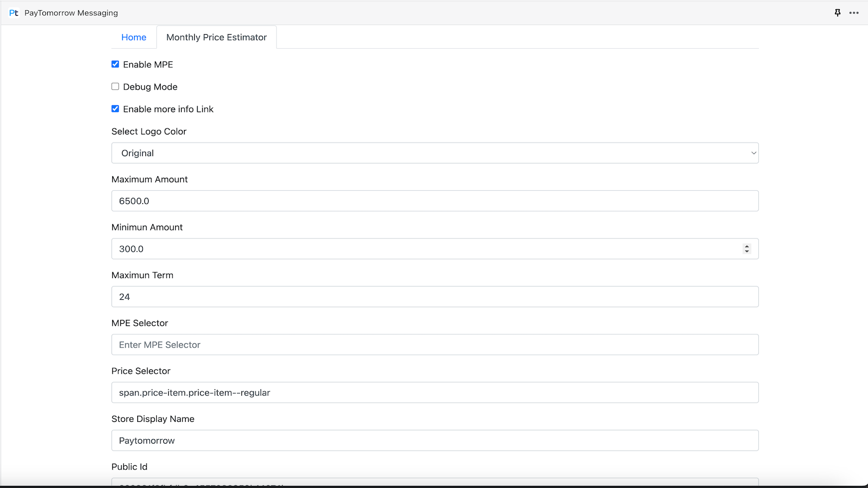Click the Minimun Amount label

(x=147, y=227)
